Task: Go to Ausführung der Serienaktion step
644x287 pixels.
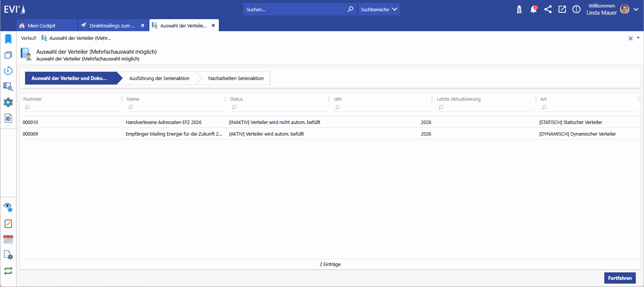Action: coord(159,78)
